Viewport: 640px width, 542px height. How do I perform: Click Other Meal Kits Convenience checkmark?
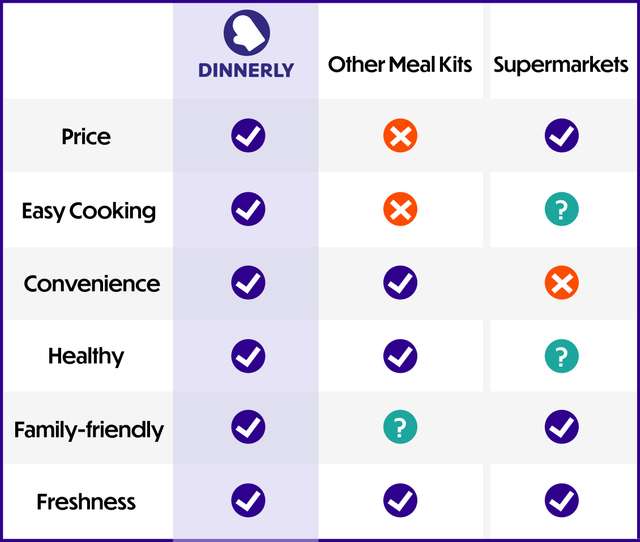(400, 282)
